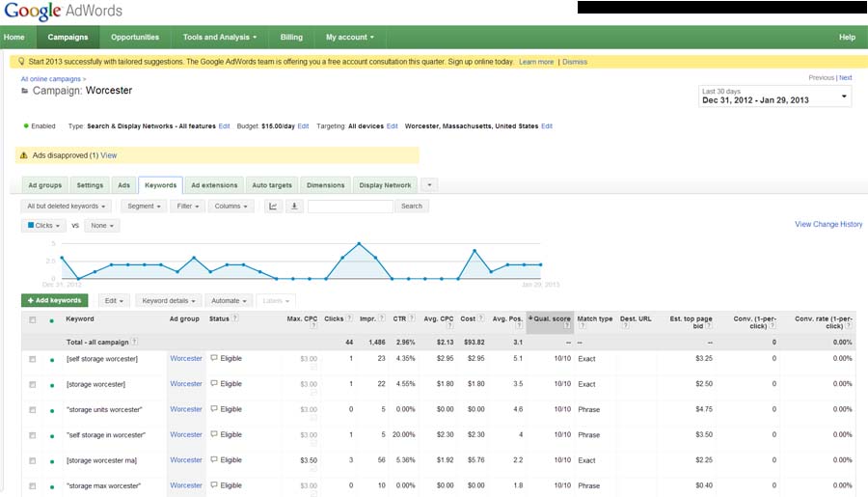The image size is (868, 497).
Task: Open the None comparison metric dropdown
Action: (x=102, y=226)
